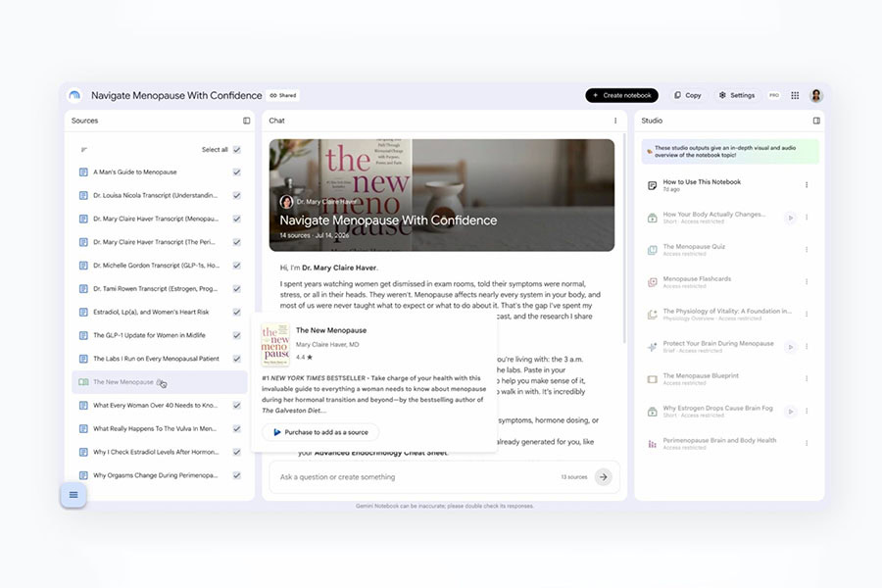This screenshot has width=882, height=588.
Task: Click Purchase to add as a source
Action: [320, 432]
